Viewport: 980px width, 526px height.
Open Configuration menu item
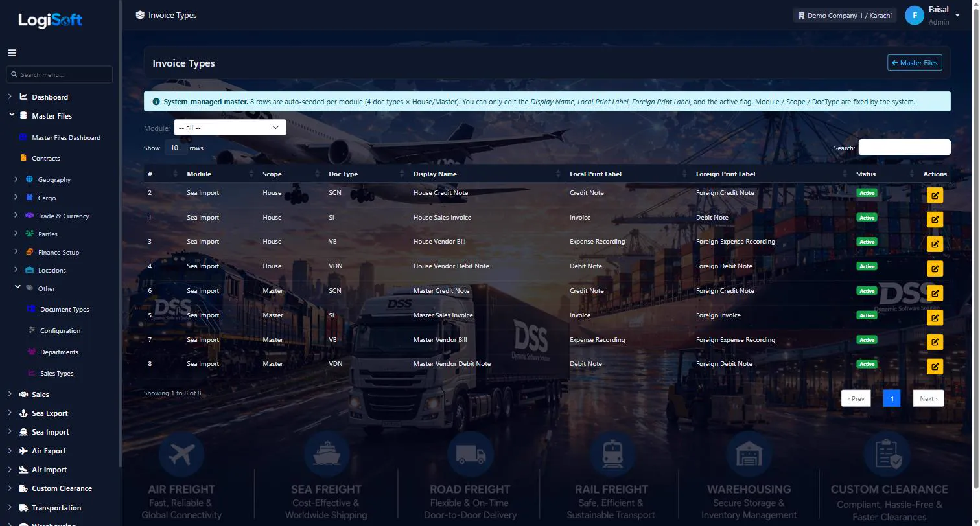pyautogui.click(x=60, y=331)
